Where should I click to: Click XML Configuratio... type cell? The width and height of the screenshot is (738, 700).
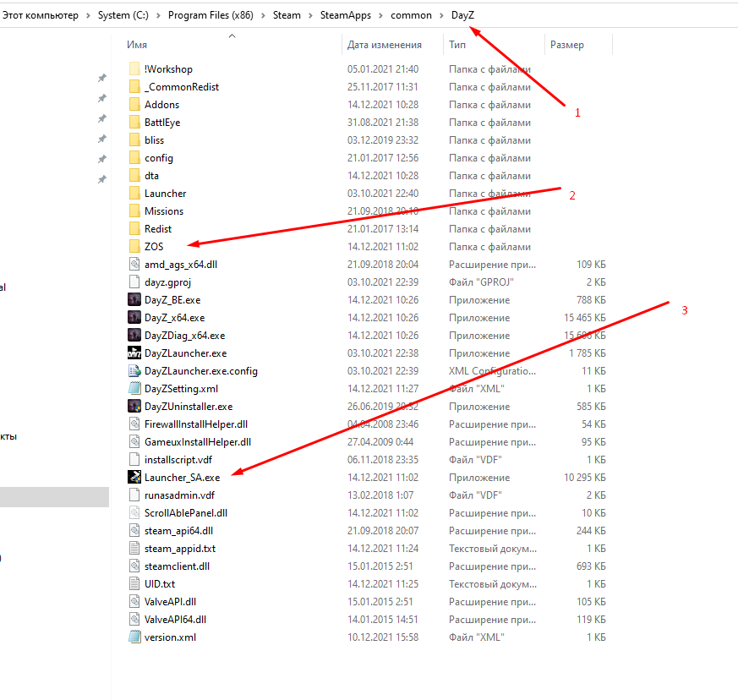click(492, 371)
